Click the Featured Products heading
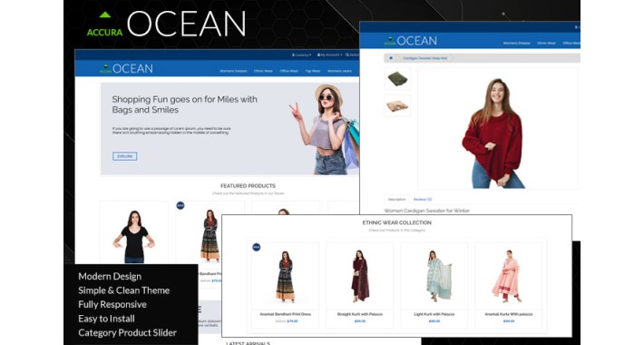Screen dimensions: 644x345 click(248, 186)
